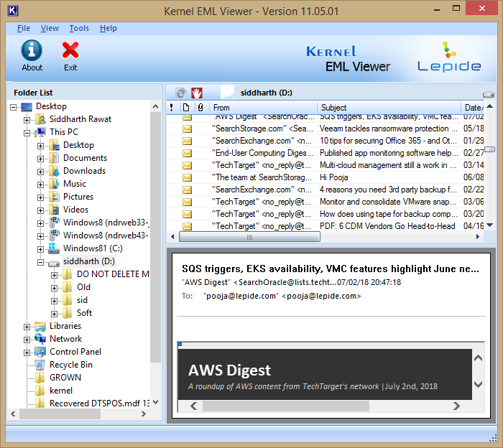The height and width of the screenshot is (448, 503).
Task: Expand the Soft folder node
Action: tap(54, 314)
